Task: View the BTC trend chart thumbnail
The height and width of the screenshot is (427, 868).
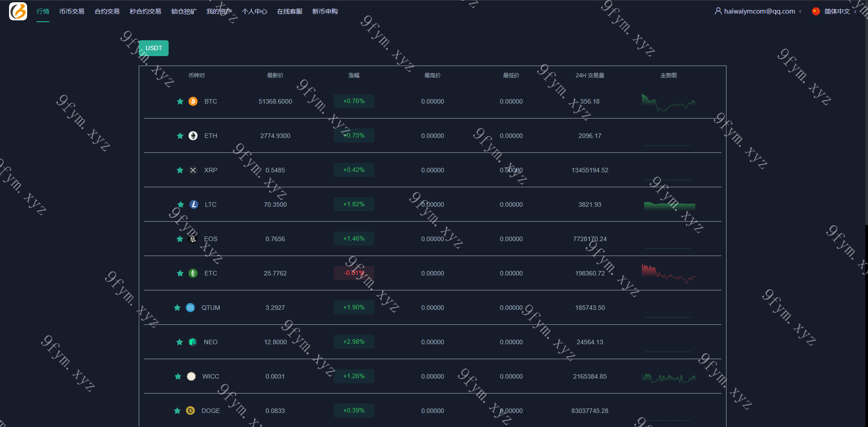Action: coord(669,102)
